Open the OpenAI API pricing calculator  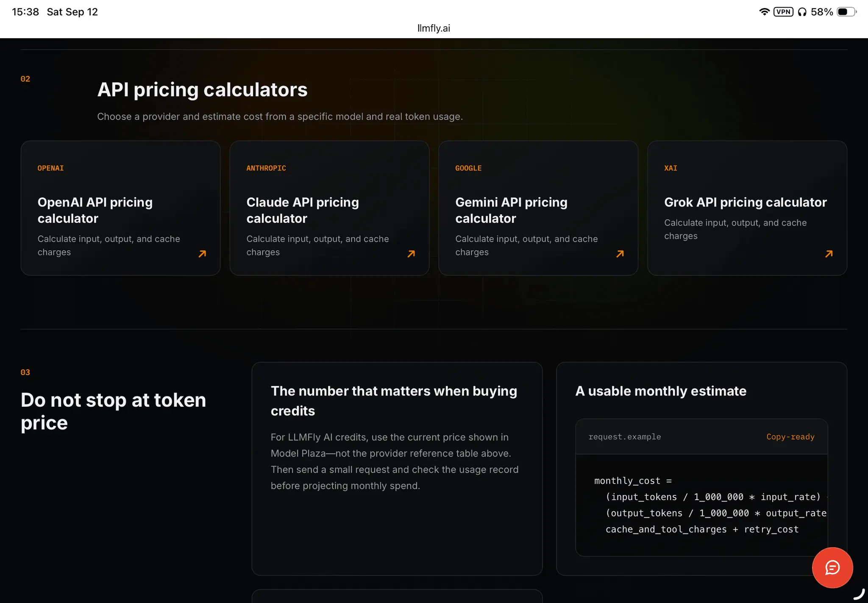click(120, 208)
